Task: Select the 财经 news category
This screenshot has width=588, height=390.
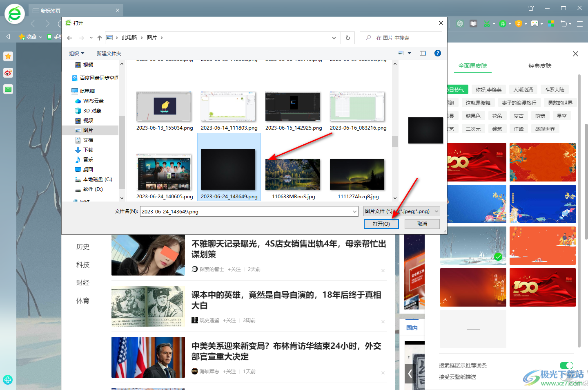Action: pyautogui.click(x=83, y=282)
